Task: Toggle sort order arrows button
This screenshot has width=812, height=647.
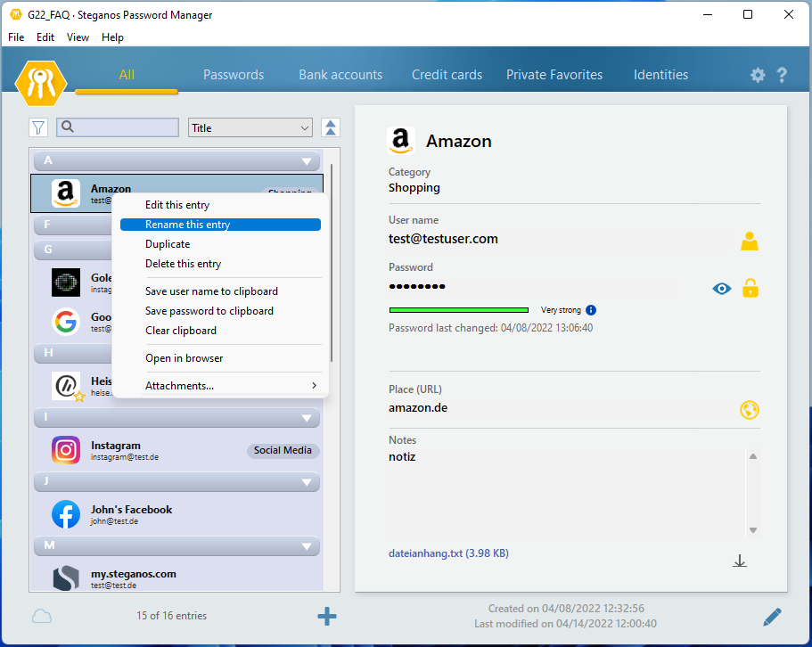Action: coord(331,127)
